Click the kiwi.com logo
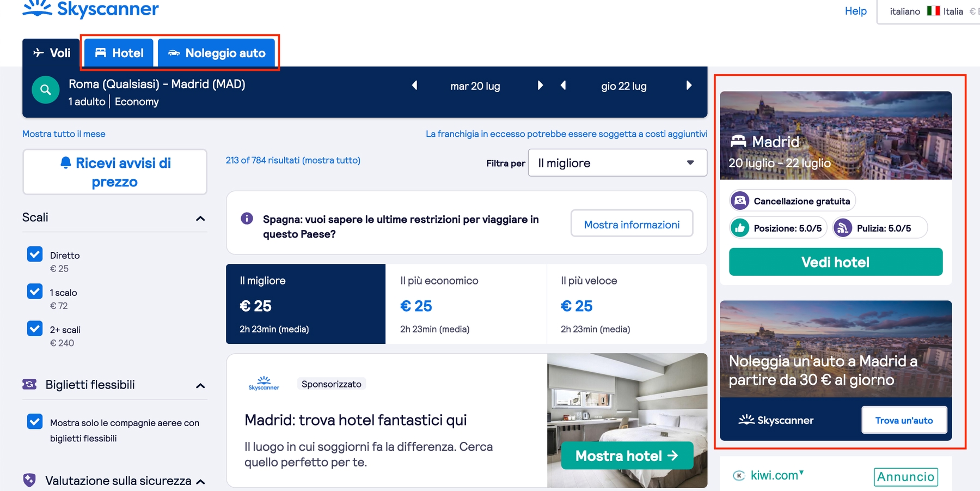980x491 pixels. click(768, 475)
